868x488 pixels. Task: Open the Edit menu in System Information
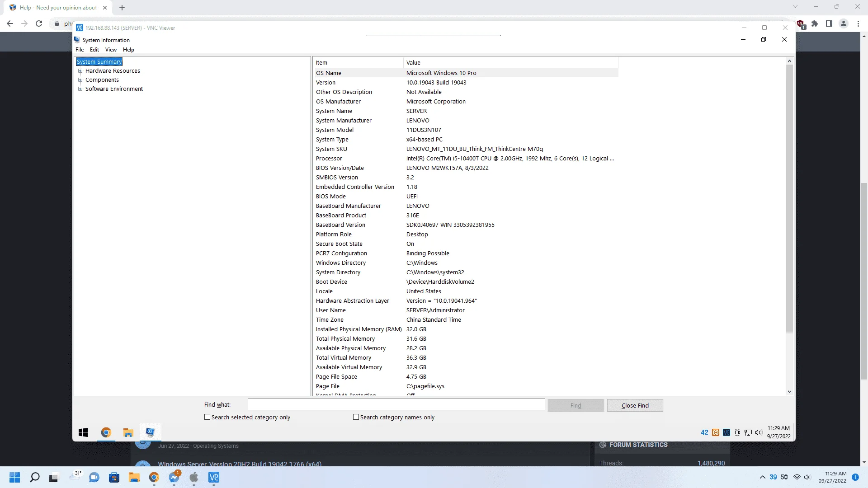94,50
